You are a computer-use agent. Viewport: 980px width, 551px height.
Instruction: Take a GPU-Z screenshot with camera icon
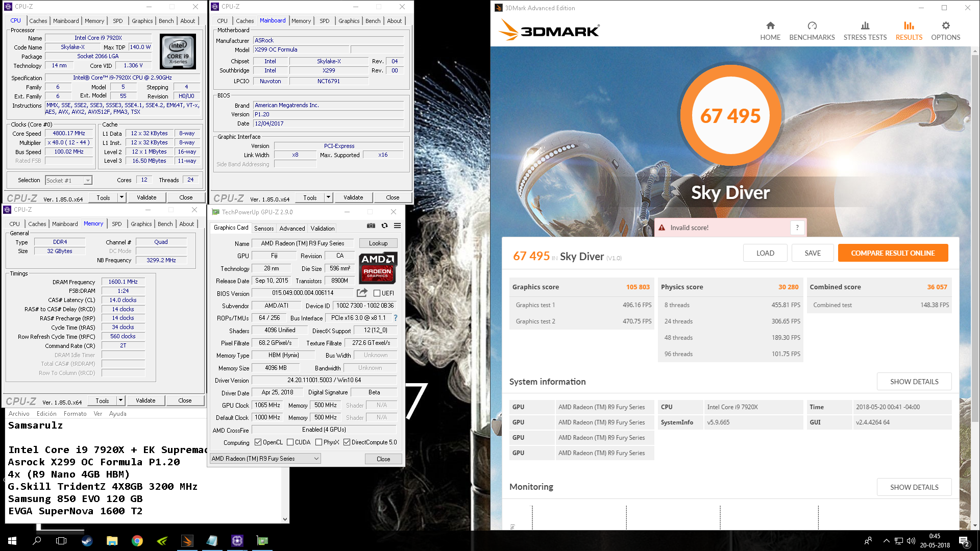[371, 226]
